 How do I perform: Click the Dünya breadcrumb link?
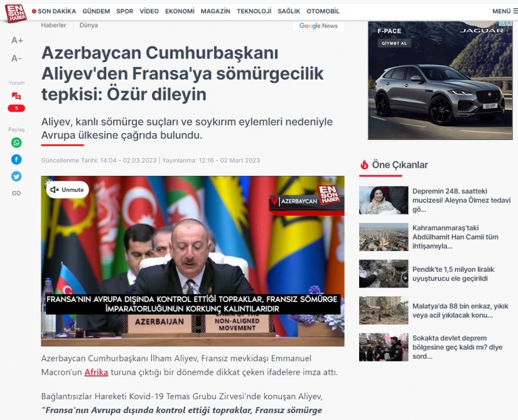tap(89, 25)
